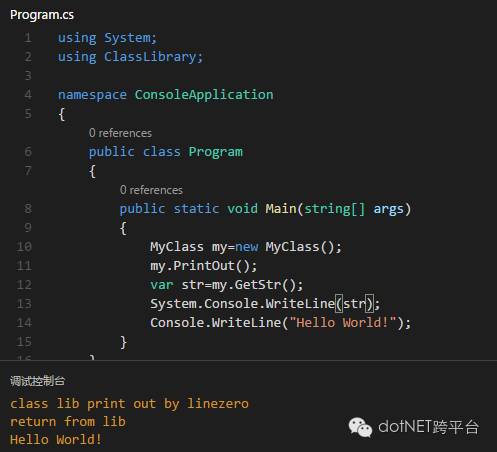Open the '0 references' link above Main method
Image resolution: width=497 pixels, height=452 pixels.
tap(151, 190)
